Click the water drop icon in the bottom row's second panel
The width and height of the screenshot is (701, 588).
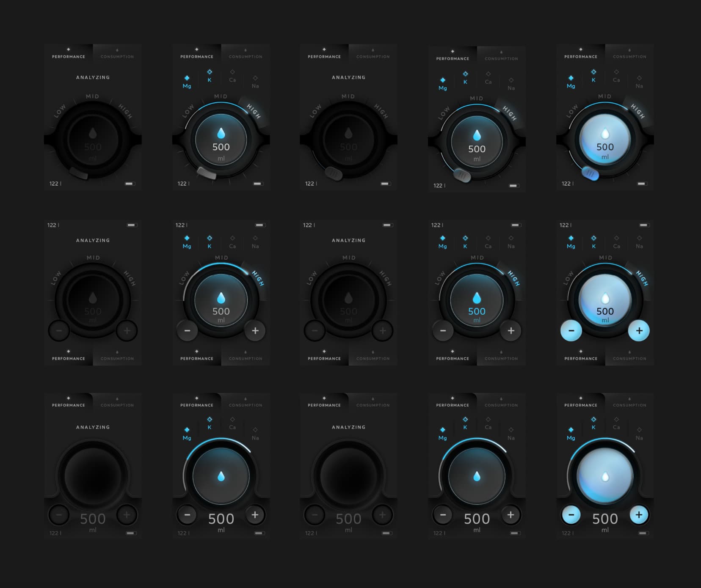[221, 476]
